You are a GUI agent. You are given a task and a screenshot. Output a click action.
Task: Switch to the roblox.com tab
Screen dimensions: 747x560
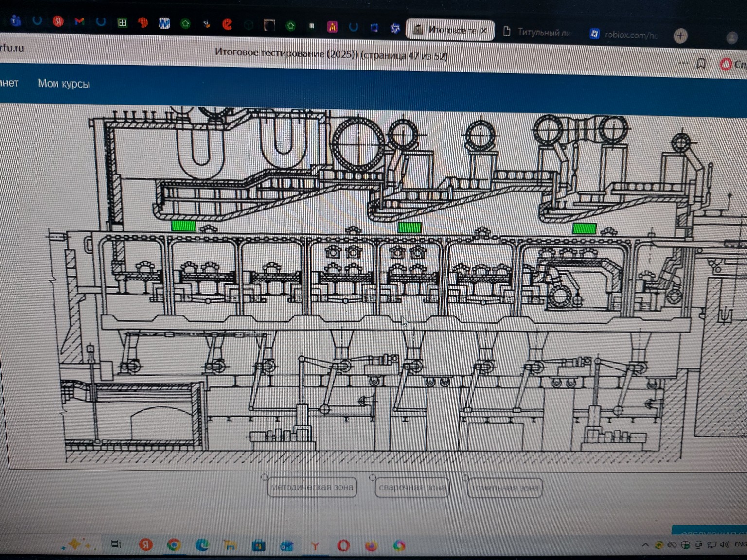[x=625, y=35]
